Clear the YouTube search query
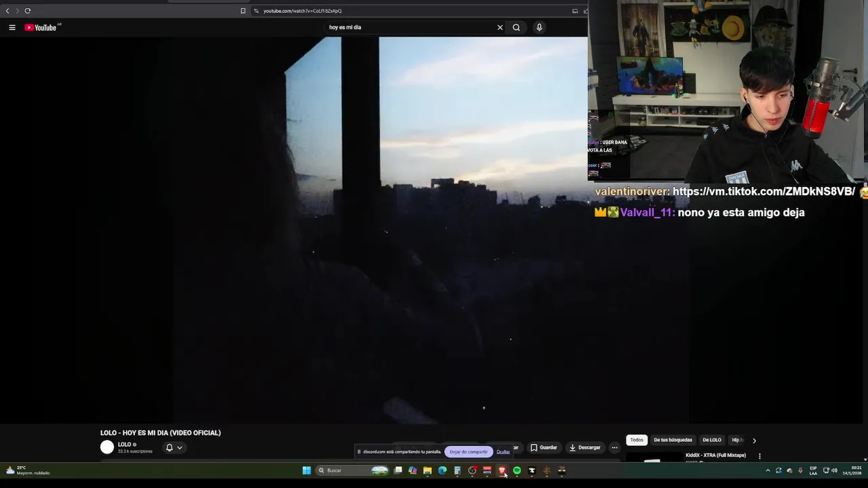 (x=500, y=27)
